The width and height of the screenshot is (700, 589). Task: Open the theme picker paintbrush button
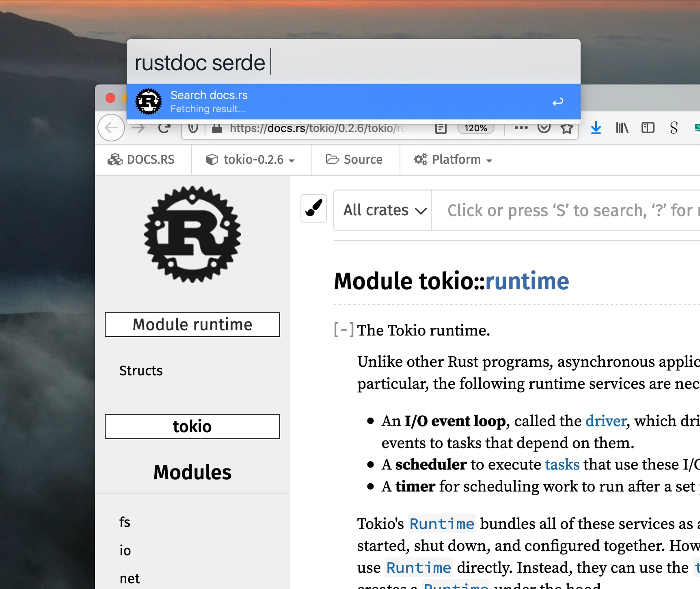point(314,208)
